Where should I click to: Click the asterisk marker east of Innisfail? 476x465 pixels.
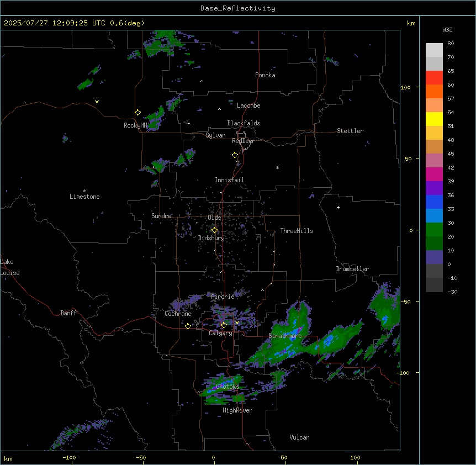pos(277,167)
